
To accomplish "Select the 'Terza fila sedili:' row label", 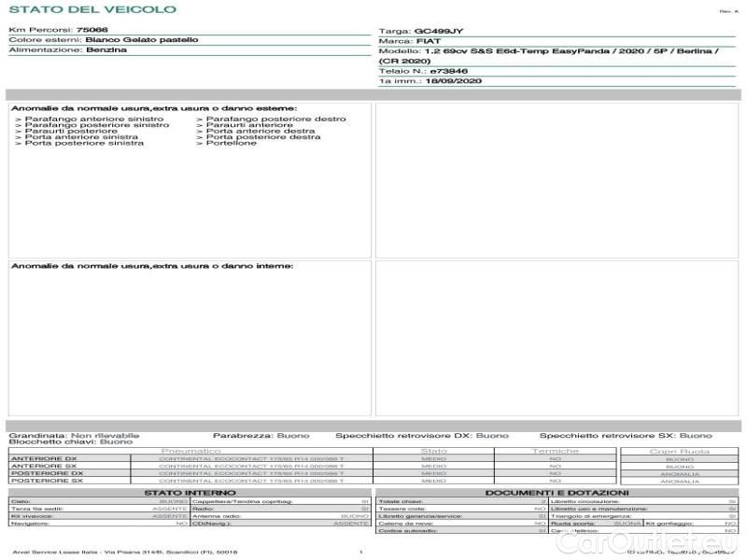I will 37,509.
